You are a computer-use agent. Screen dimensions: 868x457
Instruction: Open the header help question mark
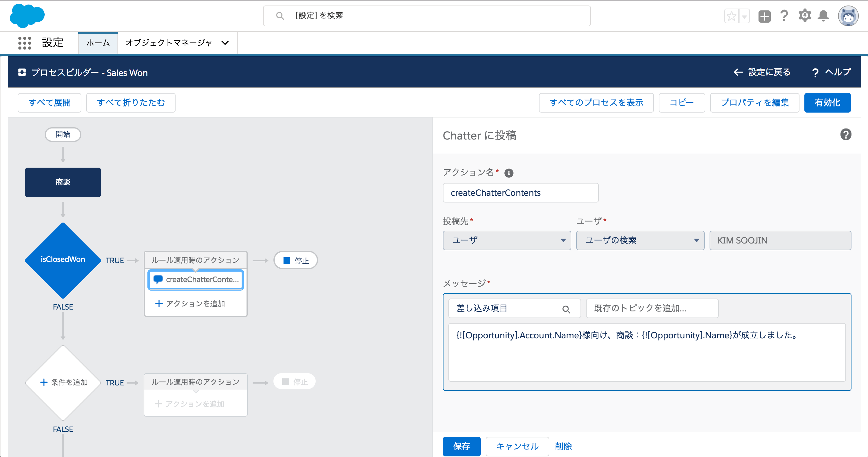click(x=784, y=16)
